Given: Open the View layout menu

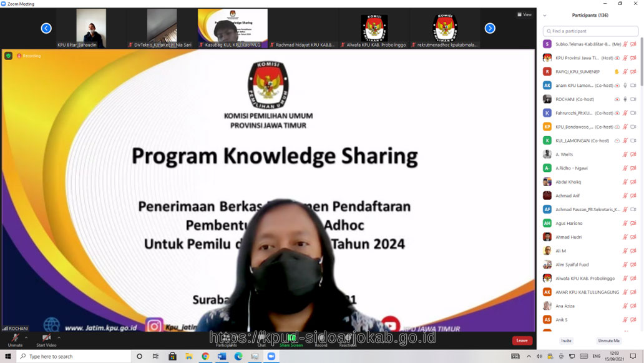Looking at the screenshot, I should tap(524, 14).
